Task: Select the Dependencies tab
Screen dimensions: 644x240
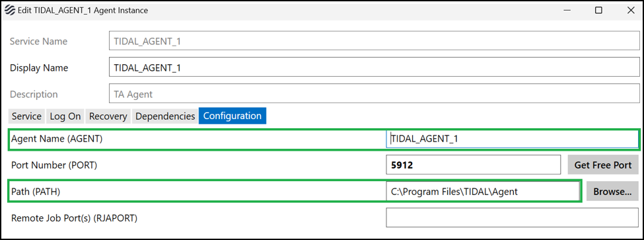Action: tap(165, 116)
